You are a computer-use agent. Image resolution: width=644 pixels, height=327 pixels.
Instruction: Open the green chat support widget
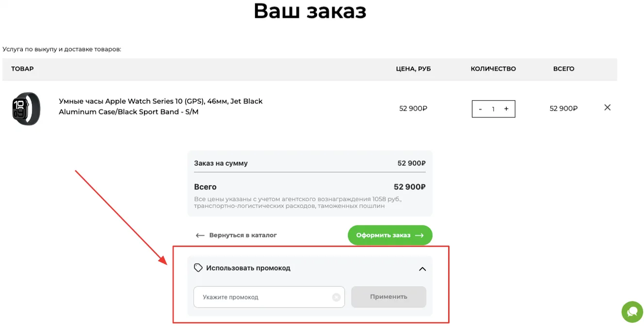click(x=632, y=311)
